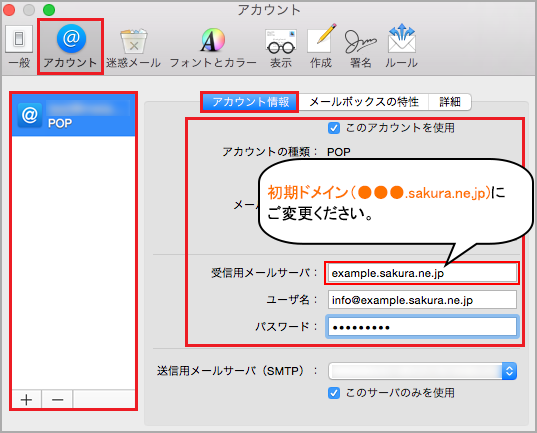Image resolution: width=537 pixels, height=433 pixels.
Task: Open the 送信用メールサーバ (SMTP) dropdown
Action: [422, 371]
